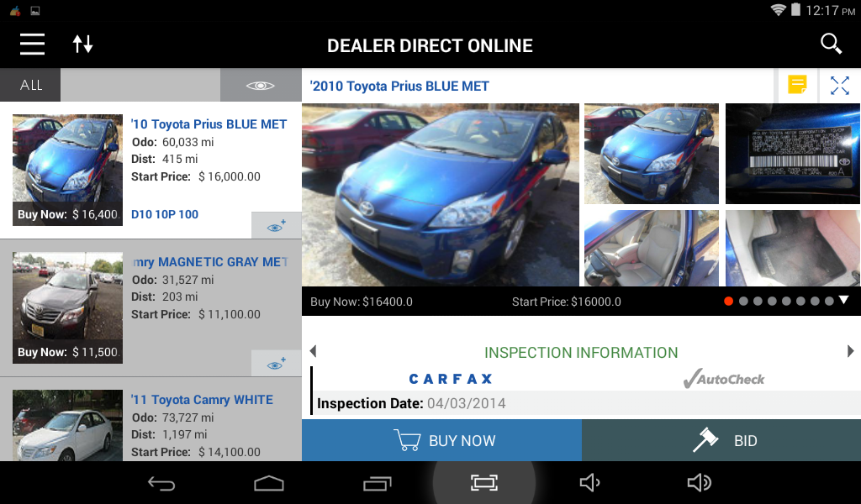Open the recent apps switcher
861x504 pixels.
[x=378, y=483]
